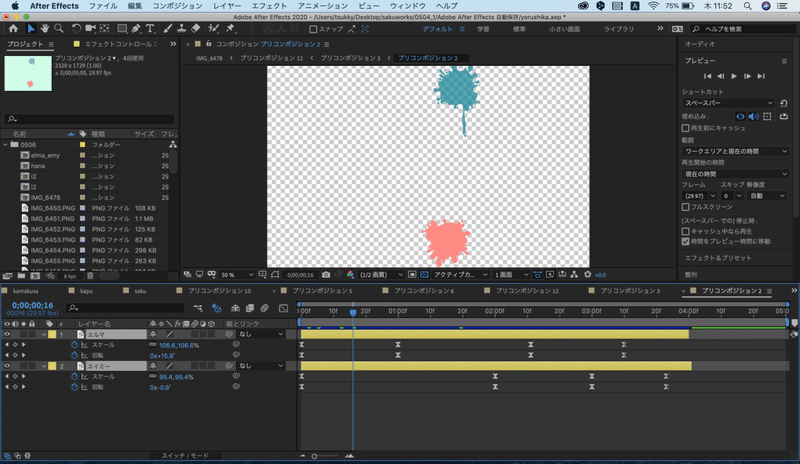This screenshot has width=800, height=464.
Task: Select the Clone Stamp tool
Action: (x=181, y=29)
